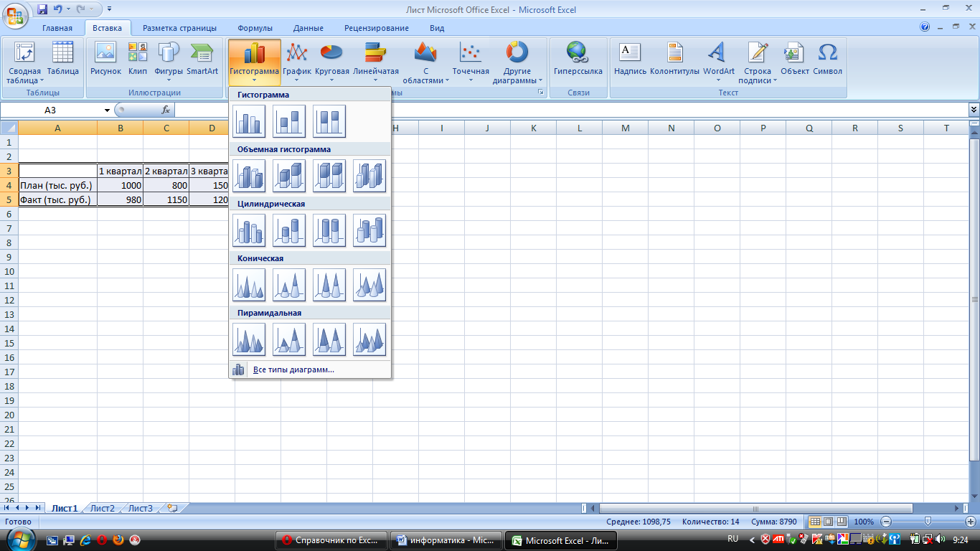Viewport: 980px width, 551px height.
Task: Switch to Page Layout view in status bar
Action: tap(828, 522)
